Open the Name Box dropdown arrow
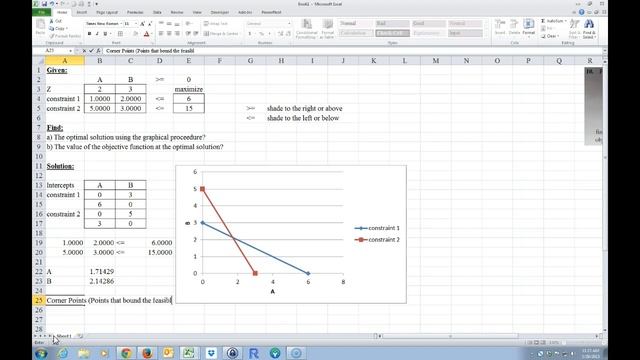Viewport: 640px width, 360px height. point(71,51)
